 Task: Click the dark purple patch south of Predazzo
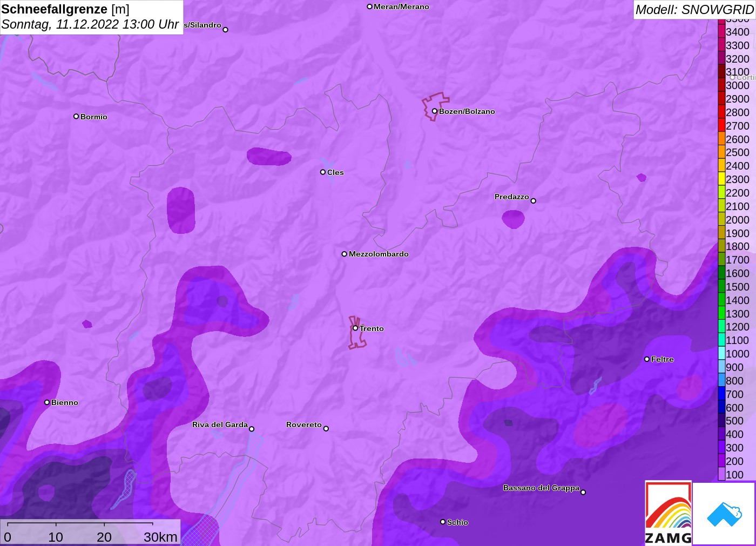click(513, 219)
